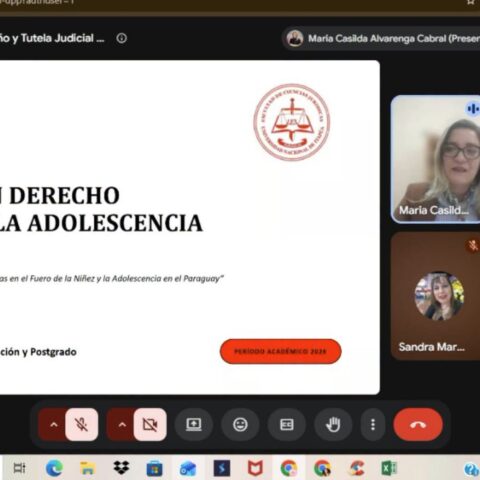Open Microsoft Edge from taskbar
The image size is (480, 480).
tap(54, 468)
